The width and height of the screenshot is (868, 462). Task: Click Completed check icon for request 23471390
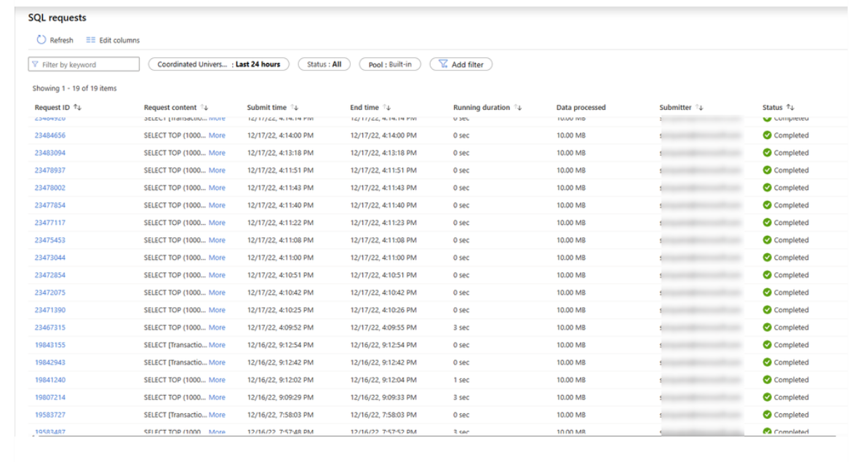768,310
